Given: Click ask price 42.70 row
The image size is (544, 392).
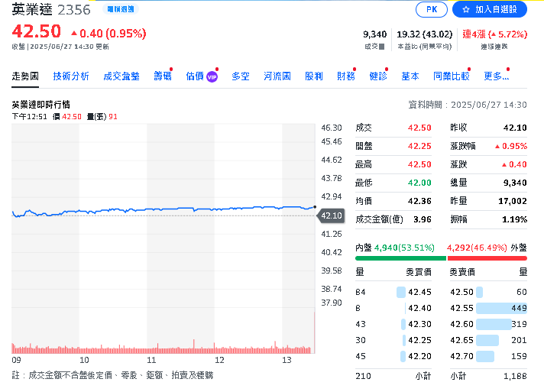Looking at the screenshot, I should tap(488, 356).
